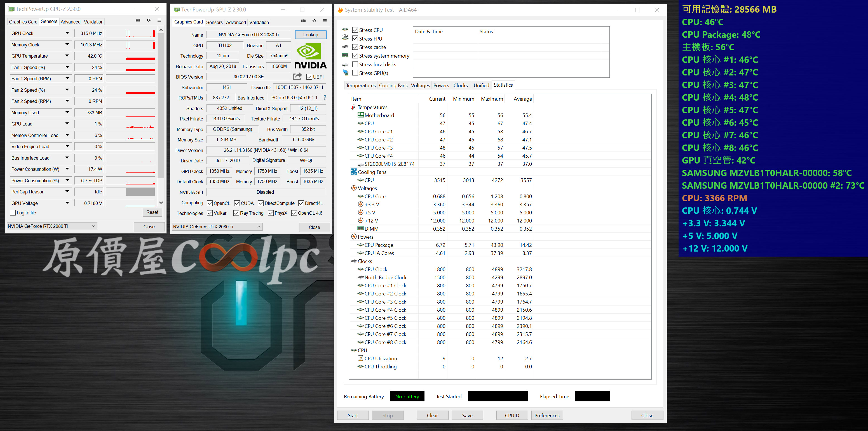Uncheck Stress FPU checkbox
The height and width of the screenshot is (431, 868).
tap(355, 39)
